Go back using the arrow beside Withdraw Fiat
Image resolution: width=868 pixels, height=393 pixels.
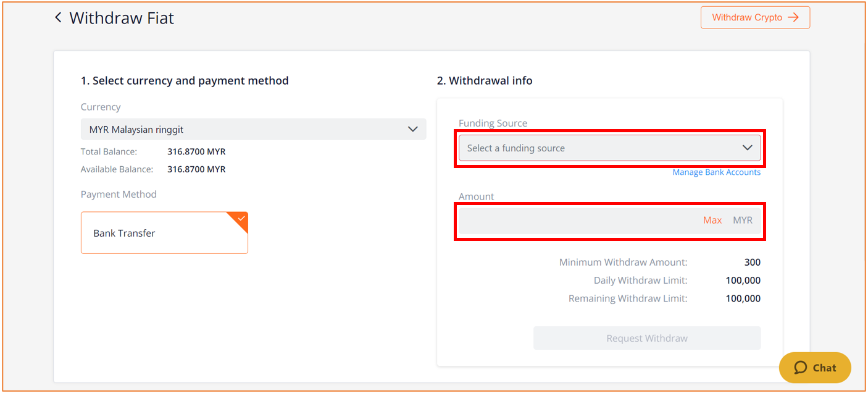pyautogui.click(x=58, y=17)
